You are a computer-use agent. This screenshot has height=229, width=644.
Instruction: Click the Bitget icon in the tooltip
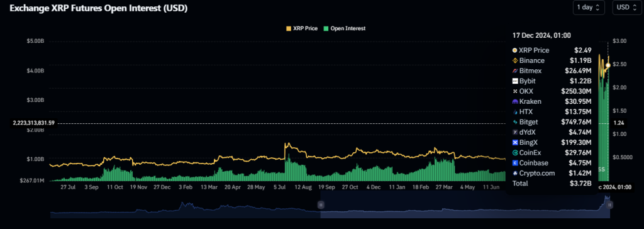point(515,121)
